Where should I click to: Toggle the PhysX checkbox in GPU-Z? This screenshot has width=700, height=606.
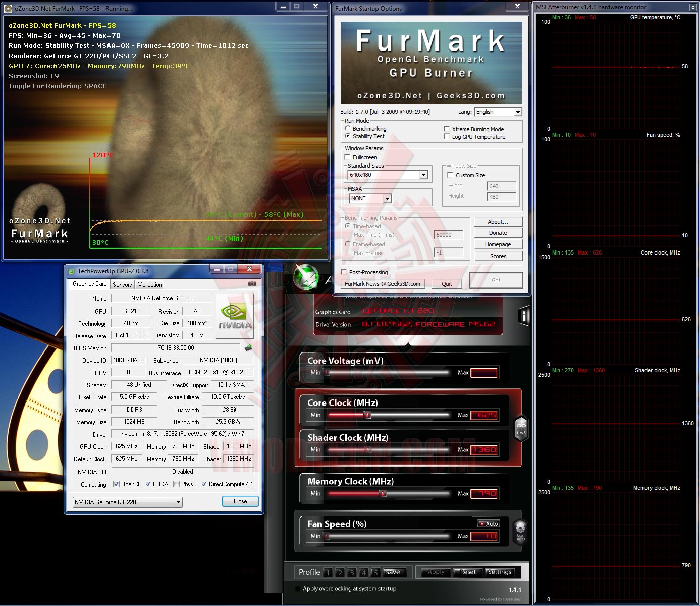176,484
